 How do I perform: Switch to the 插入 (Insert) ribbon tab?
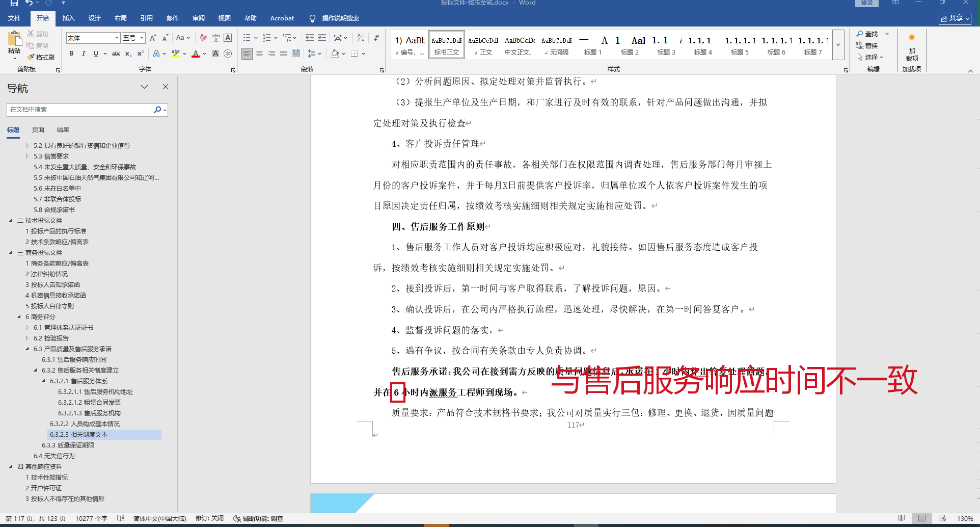pos(68,18)
